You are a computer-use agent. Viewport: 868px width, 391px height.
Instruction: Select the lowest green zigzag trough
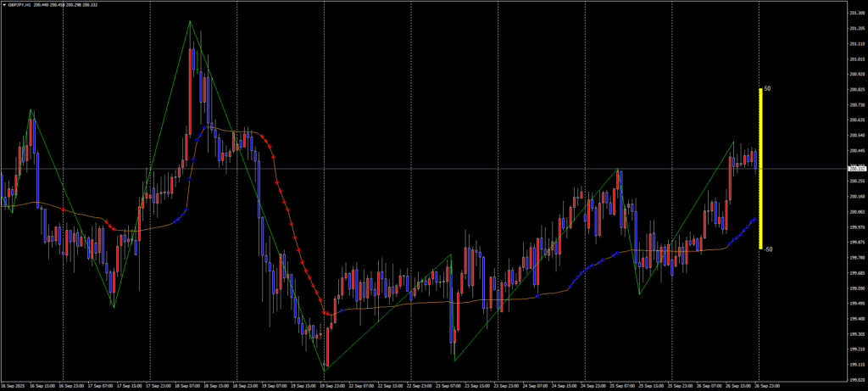click(x=325, y=369)
